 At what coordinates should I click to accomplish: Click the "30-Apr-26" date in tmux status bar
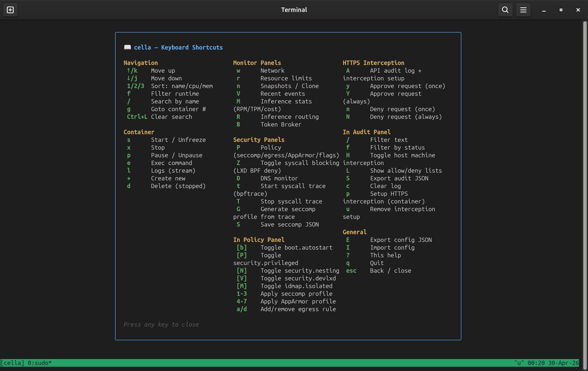click(x=564, y=363)
